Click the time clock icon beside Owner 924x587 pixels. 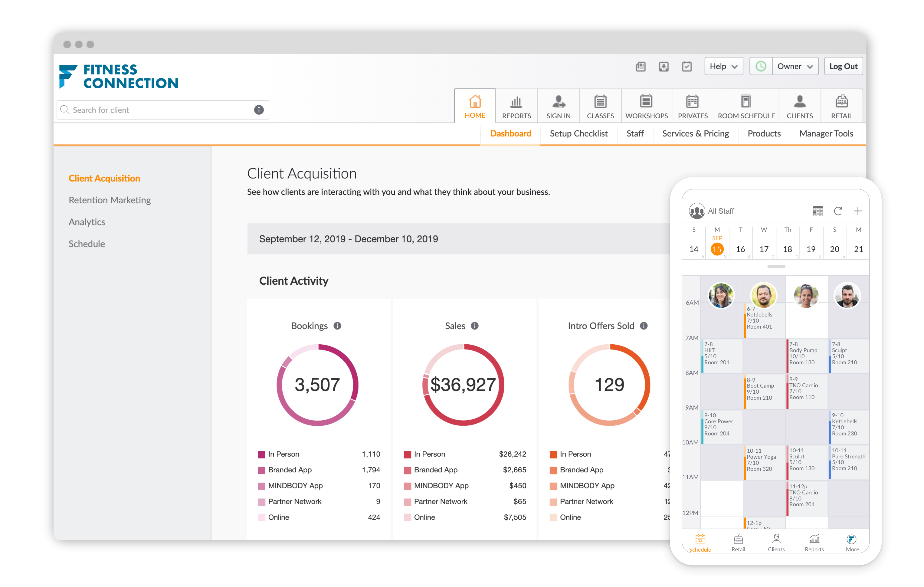pyautogui.click(x=761, y=66)
